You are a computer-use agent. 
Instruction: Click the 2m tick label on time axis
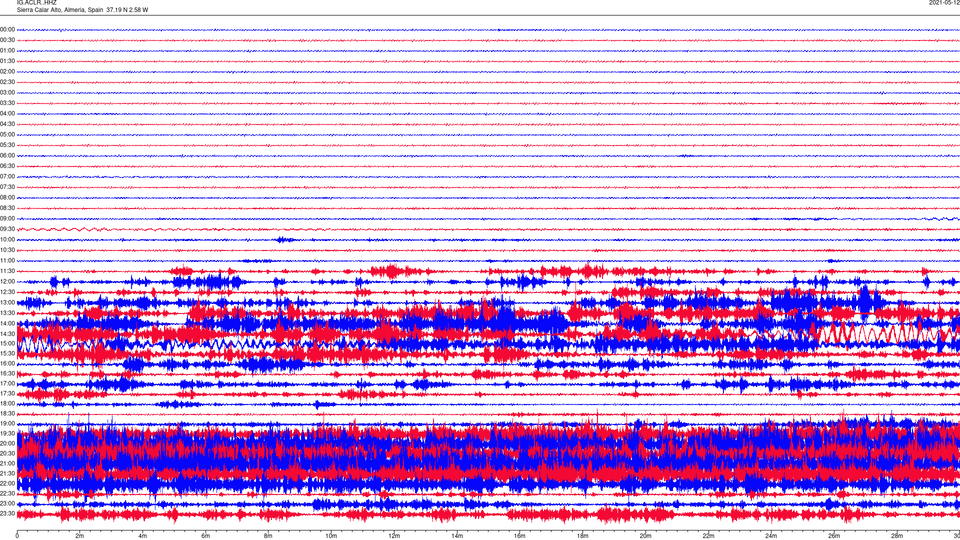pos(80,536)
